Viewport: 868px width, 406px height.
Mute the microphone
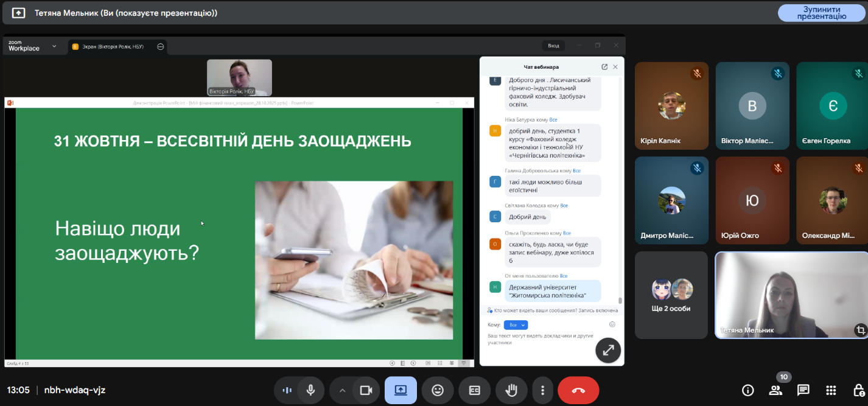tap(310, 390)
